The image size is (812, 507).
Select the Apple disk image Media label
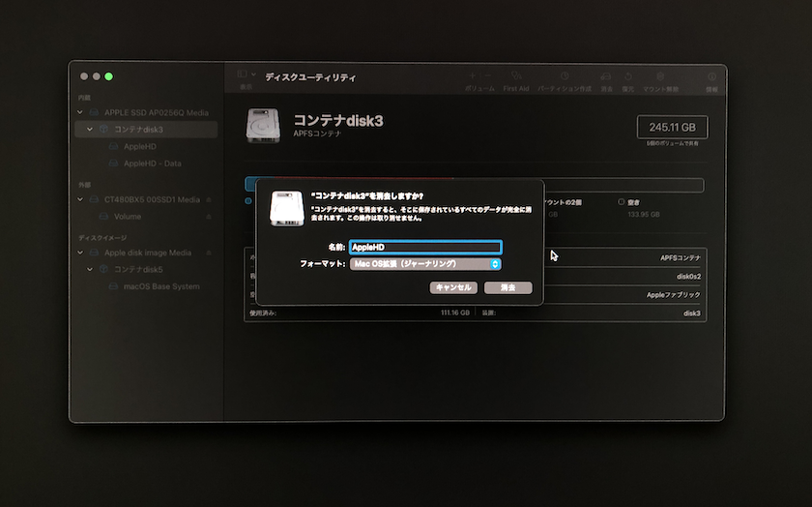click(x=148, y=253)
